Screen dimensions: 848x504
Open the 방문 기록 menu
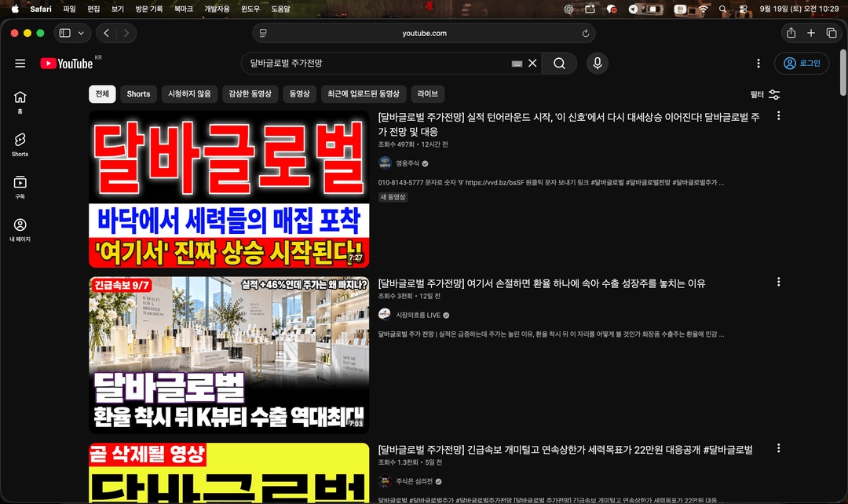[x=148, y=9]
